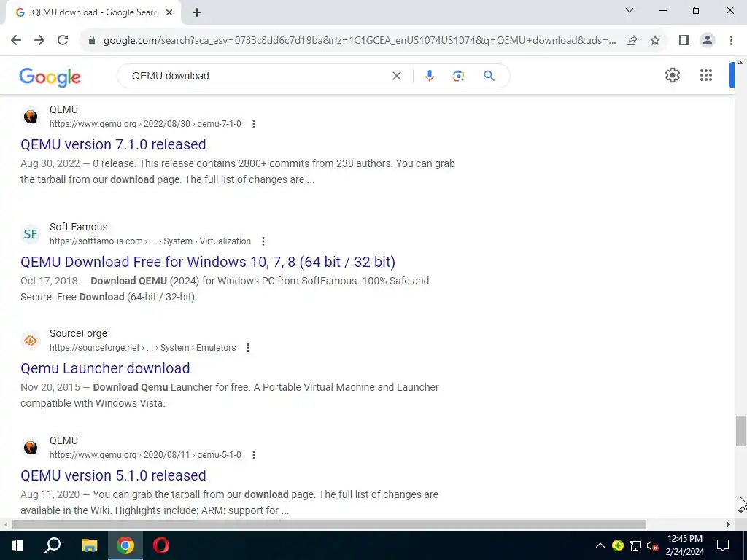The image size is (747, 560).
Task: Click the Soft Famous SF favicon
Action: 31,234
